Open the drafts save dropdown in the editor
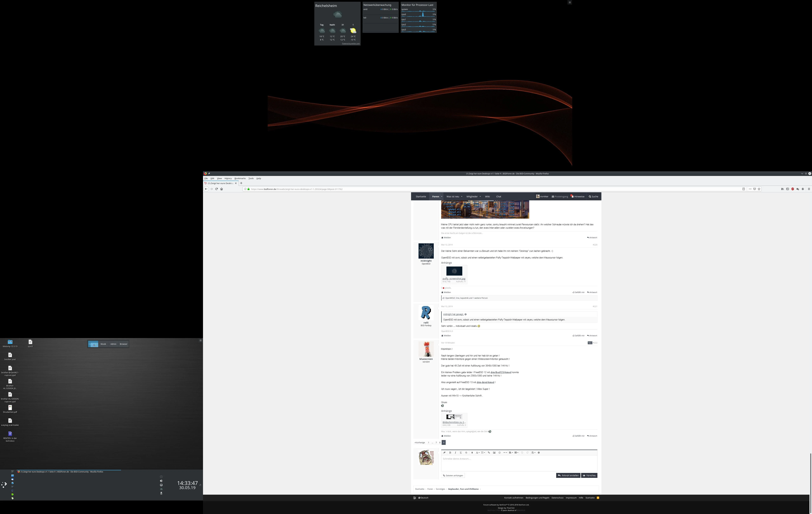The height and width of the screenshot is (514, 812). click(x=534, y=453)
